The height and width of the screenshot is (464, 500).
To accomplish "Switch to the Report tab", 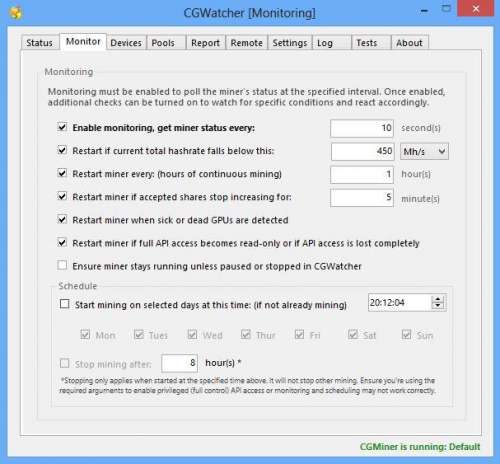I will (x=206, y=43).
